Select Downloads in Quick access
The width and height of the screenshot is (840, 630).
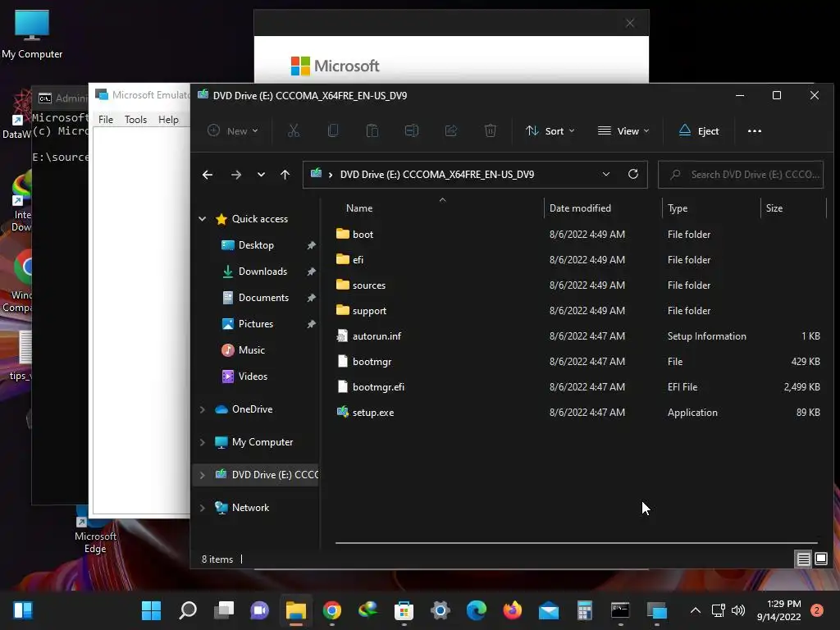[262, 272]
